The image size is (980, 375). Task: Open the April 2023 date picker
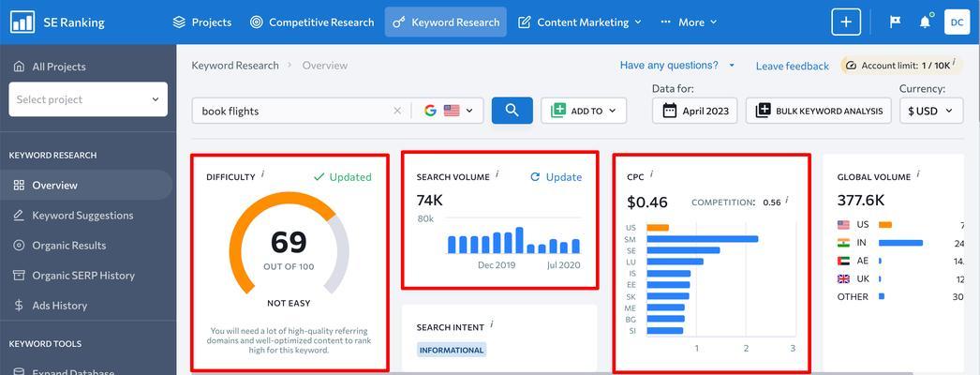pyautogui.click(x=694, y=111)
